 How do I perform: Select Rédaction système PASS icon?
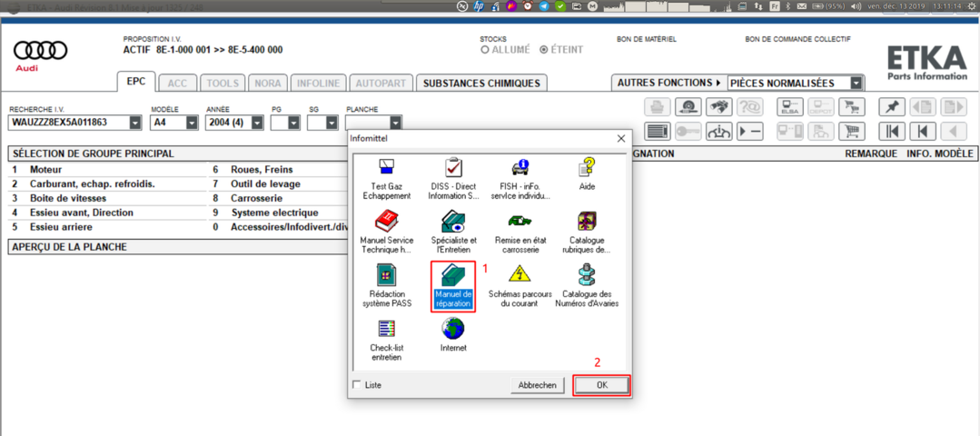(387, 286)
